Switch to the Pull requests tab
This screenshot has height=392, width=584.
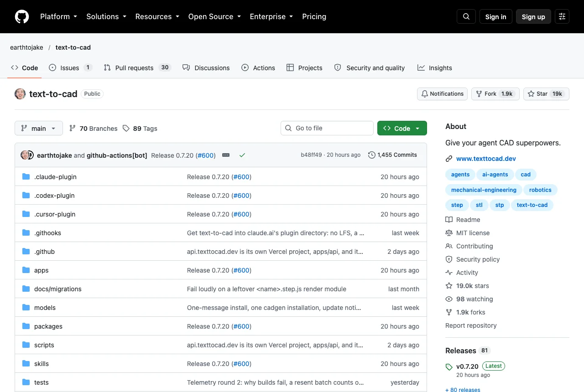click(x=137, y=68)
